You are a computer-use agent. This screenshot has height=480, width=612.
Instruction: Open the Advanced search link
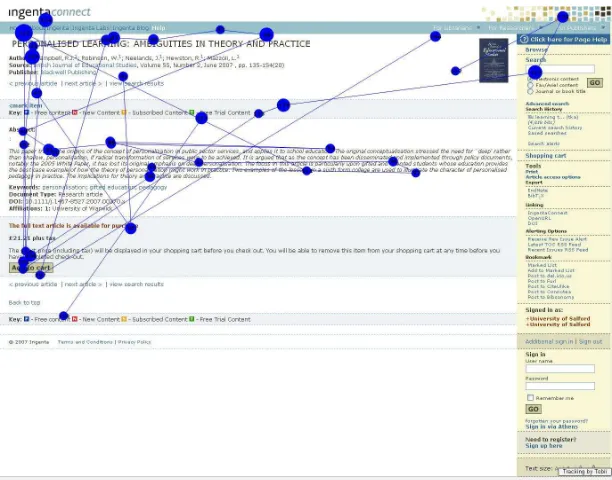(x=547, y=104)
